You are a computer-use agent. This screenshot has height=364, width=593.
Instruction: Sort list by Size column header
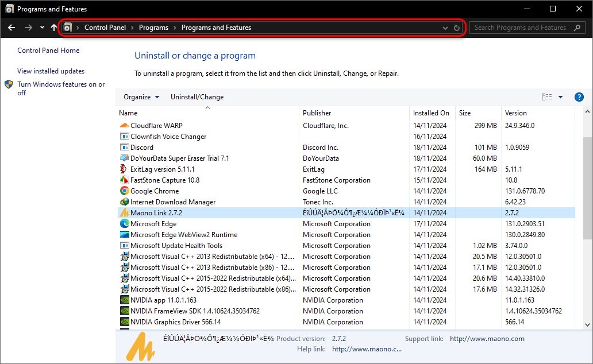pyautogui.click(x=465, y=113)
